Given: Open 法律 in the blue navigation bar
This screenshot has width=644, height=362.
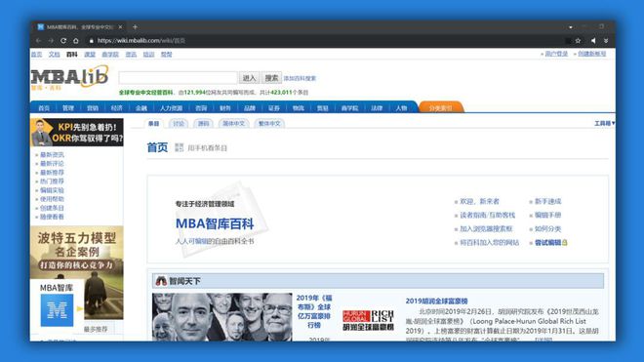Looking at the screenshot, I should point(377,108).
